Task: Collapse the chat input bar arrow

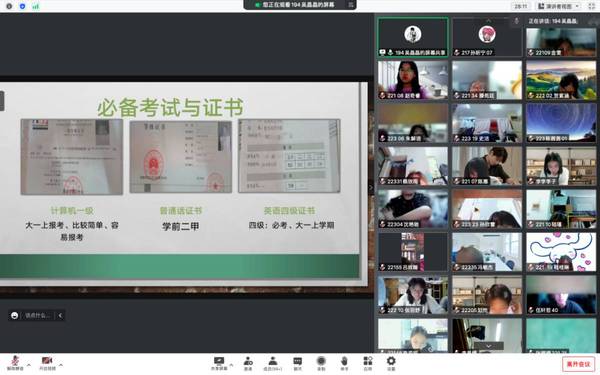Action: click(x=60, y=315)
